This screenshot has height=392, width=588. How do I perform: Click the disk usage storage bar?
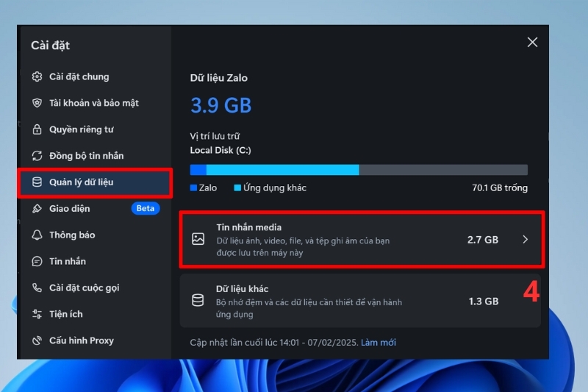pyautogui.click(x=359, y=170)
